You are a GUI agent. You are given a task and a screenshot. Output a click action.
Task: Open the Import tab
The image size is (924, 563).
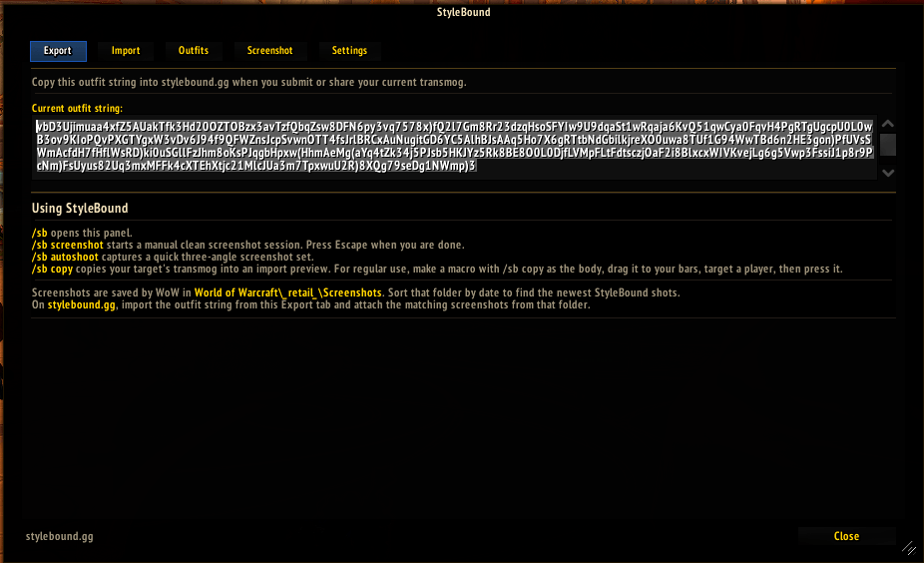click(126, 51)
